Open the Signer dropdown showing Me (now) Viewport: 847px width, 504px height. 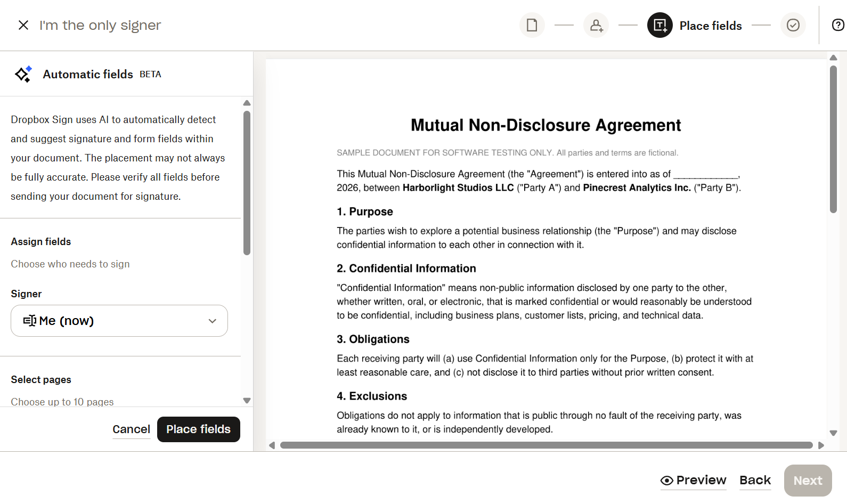click(119, 321)
